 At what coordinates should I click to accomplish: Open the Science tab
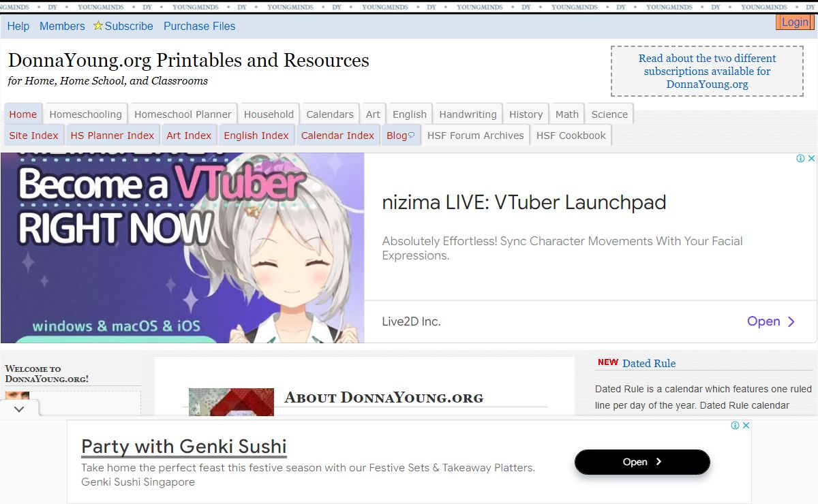610,114
